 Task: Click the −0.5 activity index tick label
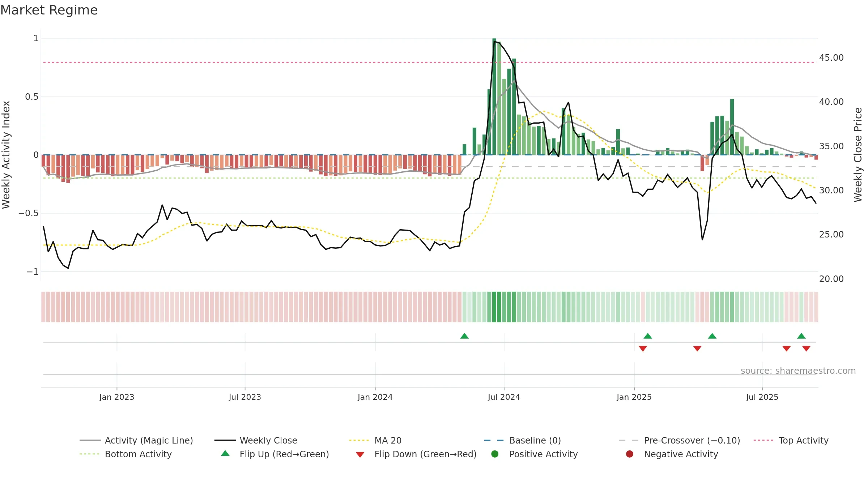[29, 213]
